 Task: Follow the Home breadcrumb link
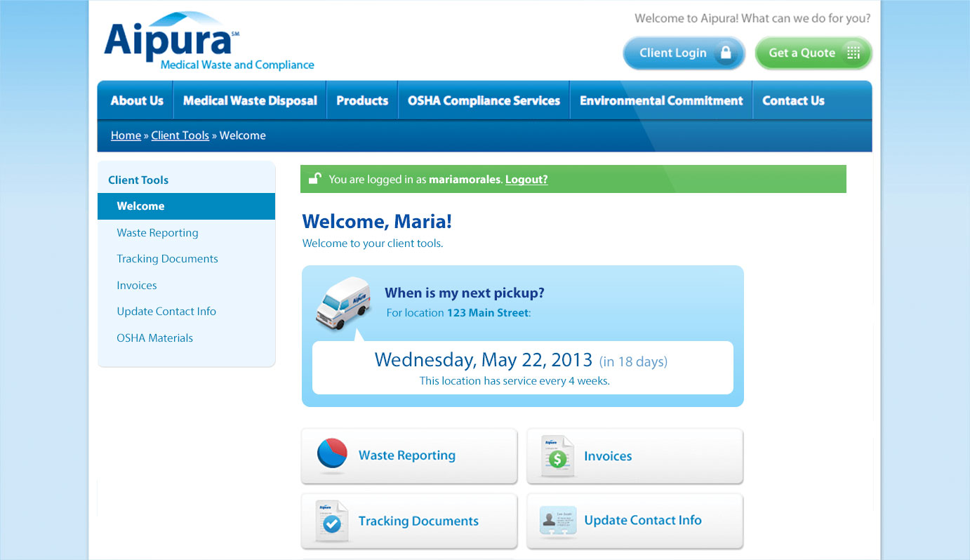pyautogui.click(x=126, y=135)
